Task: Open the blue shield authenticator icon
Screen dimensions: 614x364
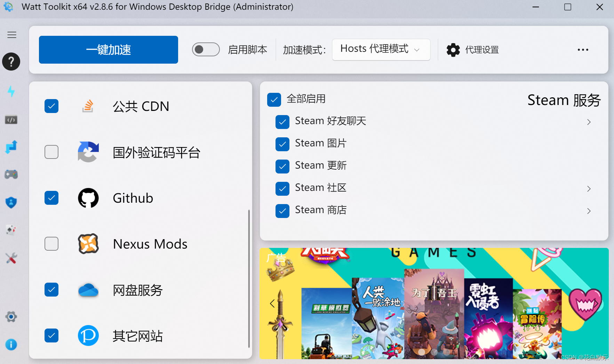Action: 11,202
